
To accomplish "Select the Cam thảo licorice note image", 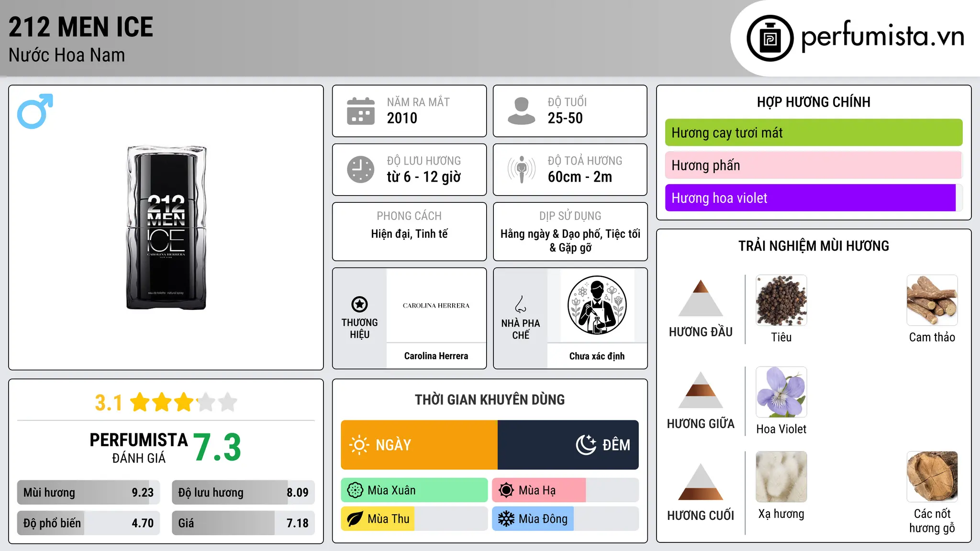I will (932, 300).
